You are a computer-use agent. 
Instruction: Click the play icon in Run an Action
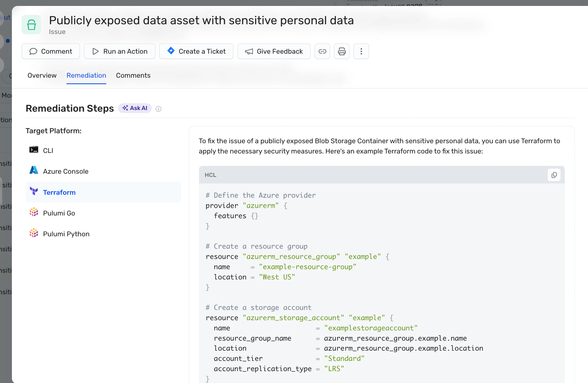95,51
